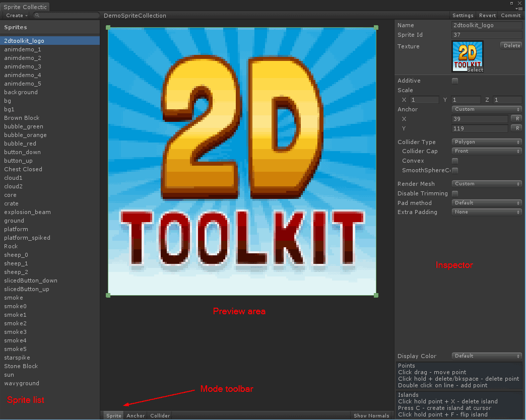526x420 pixels.
Task: Switch to Sprite mode tab
Action: pos(114,415)
